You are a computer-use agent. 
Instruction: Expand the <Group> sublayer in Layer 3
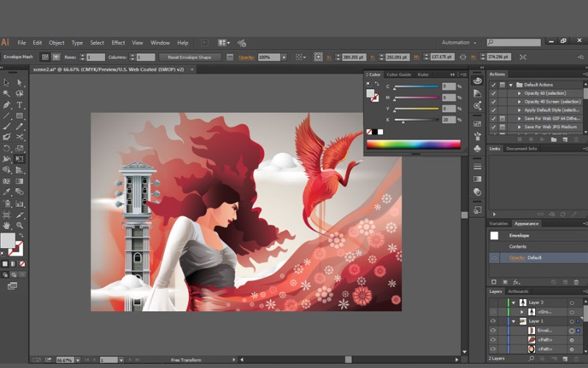click(x=522, y=312)
